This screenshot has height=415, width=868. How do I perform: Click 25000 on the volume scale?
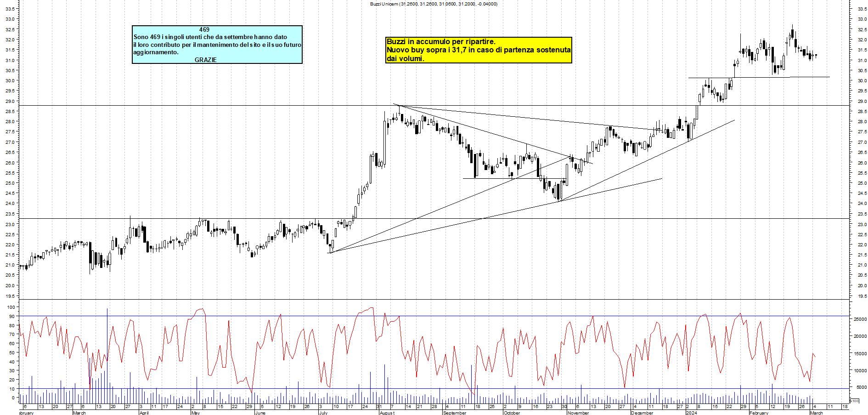coord(860,319)
